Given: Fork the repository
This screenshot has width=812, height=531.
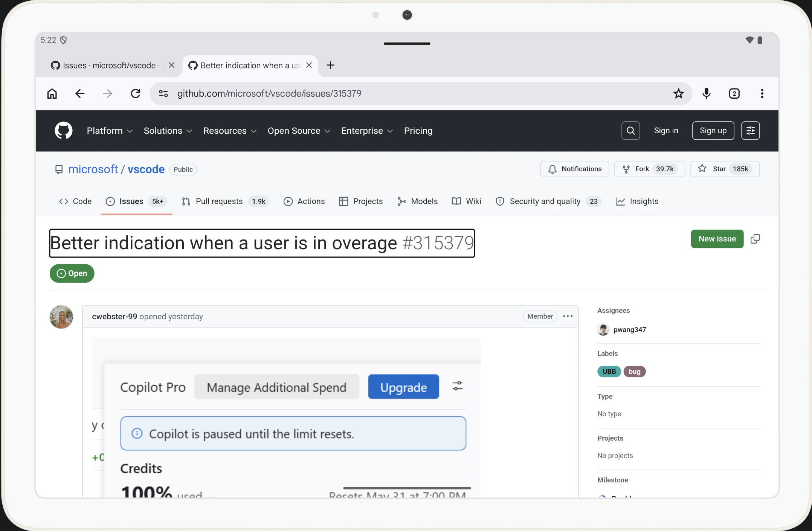Looking at the screenshot, I should [650, 169].
